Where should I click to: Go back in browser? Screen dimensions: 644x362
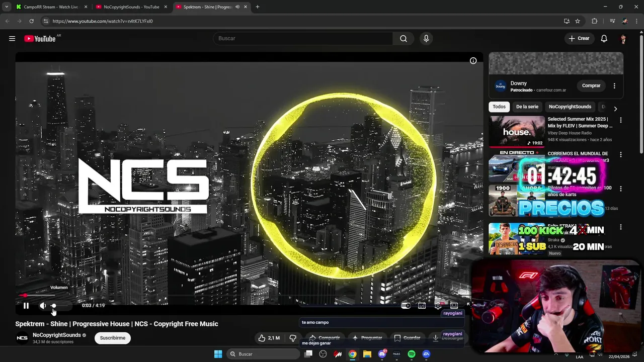point(7,21)
